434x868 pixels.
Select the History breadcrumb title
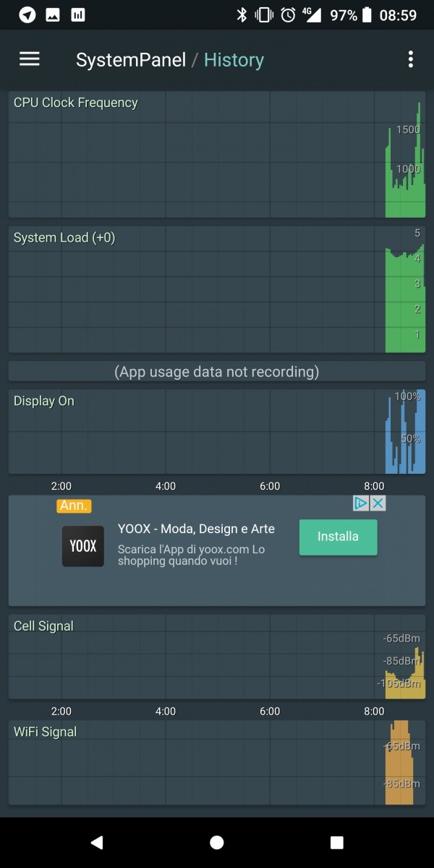tap(234, 60)
